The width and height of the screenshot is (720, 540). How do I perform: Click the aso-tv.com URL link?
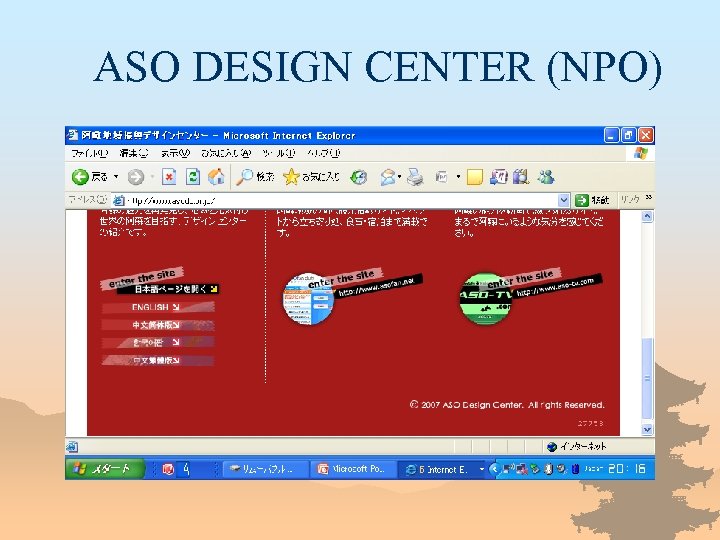click(x=557, y=285)
